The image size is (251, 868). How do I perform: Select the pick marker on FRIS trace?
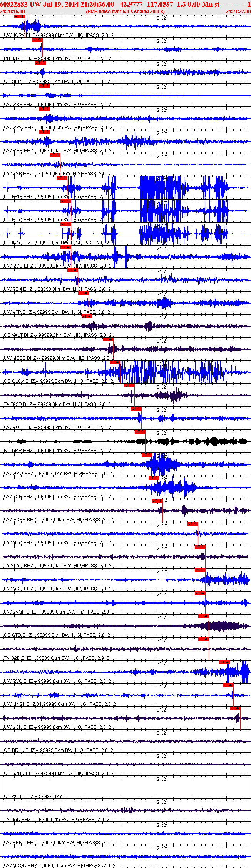click(62, 178)
